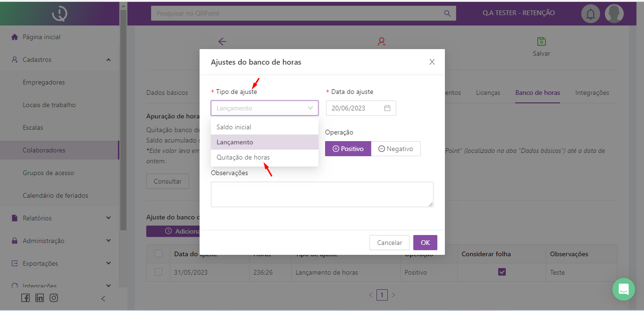Toggle the Considerar folha checkbox
The width and height of the screenshot is (644, 311).
tap(502, 272)
